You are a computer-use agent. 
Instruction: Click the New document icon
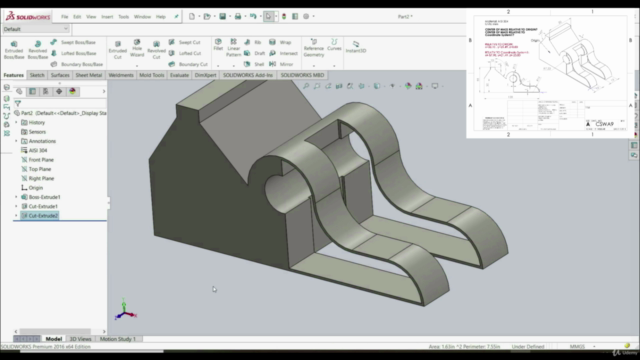192,16
